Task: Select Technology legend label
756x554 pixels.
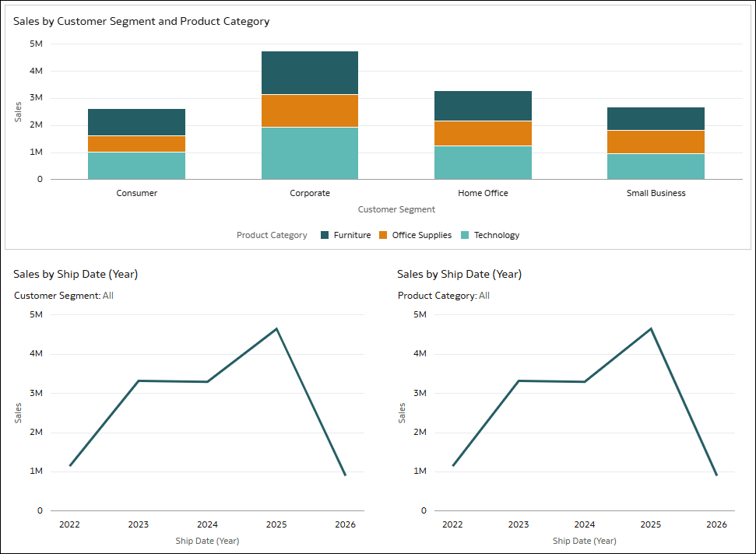Action: (x=497, y=235)
